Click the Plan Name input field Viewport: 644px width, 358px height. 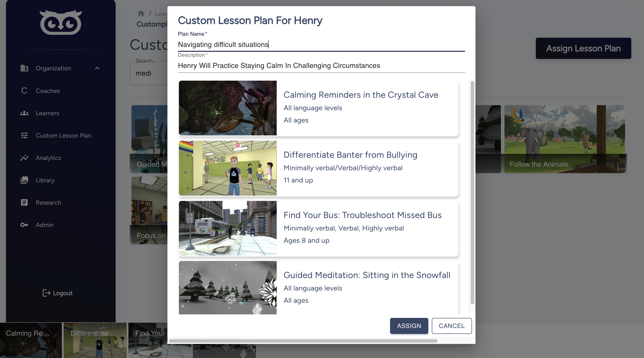321,44
